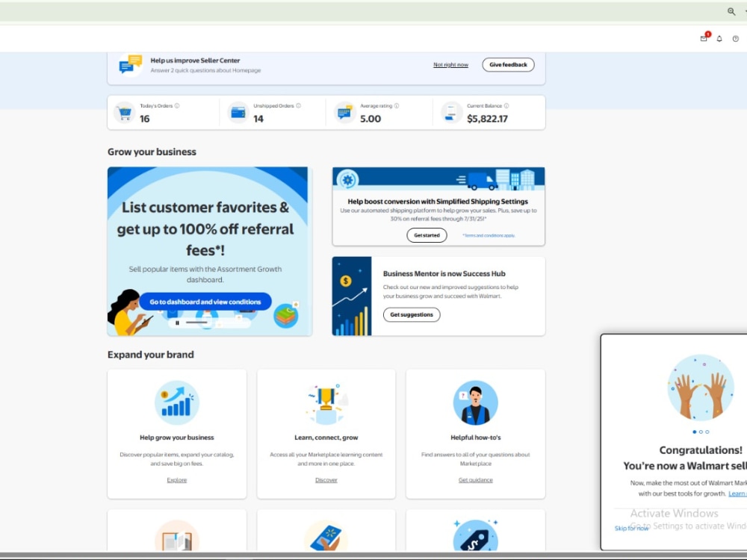Click Business Mentor is now Success Hub title
747x560 pixels.
pos(444,274)
